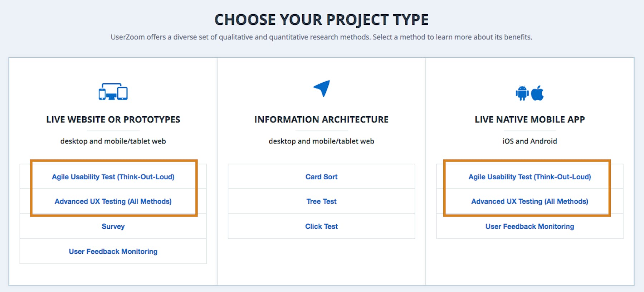Select Agile Usability Test under Mobile App
644x292 pixels.
click(x=530, y=177)
